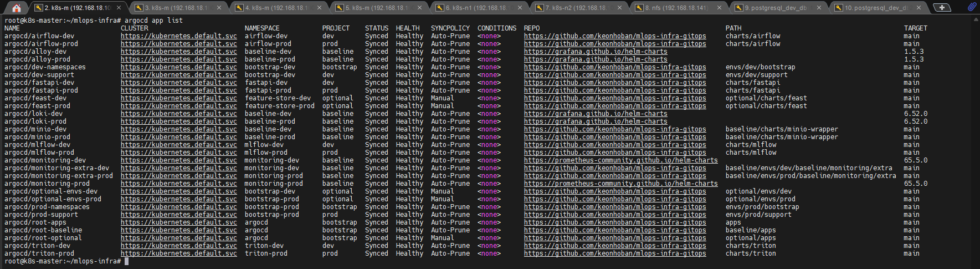Open grafana helm-charts link in loki-prod row
The width and height of the screenshot is (980, 269).
click(596, 121)
